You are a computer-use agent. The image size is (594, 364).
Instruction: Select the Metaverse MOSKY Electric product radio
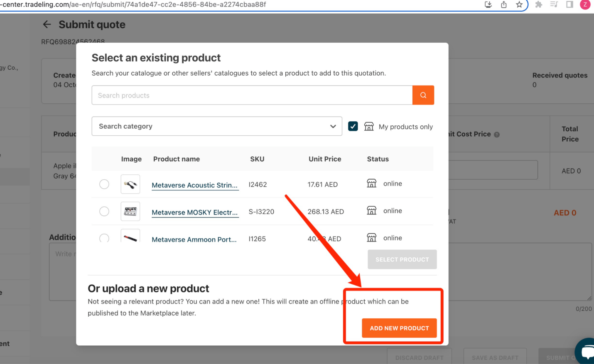pyautogui.click(x=104, y=211)
